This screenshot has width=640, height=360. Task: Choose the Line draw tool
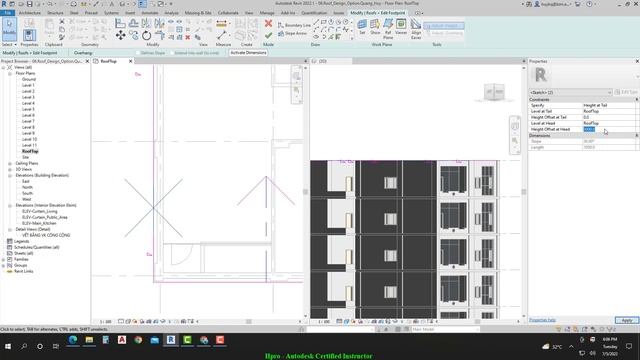pyautogui.click(x=316, y=22)
